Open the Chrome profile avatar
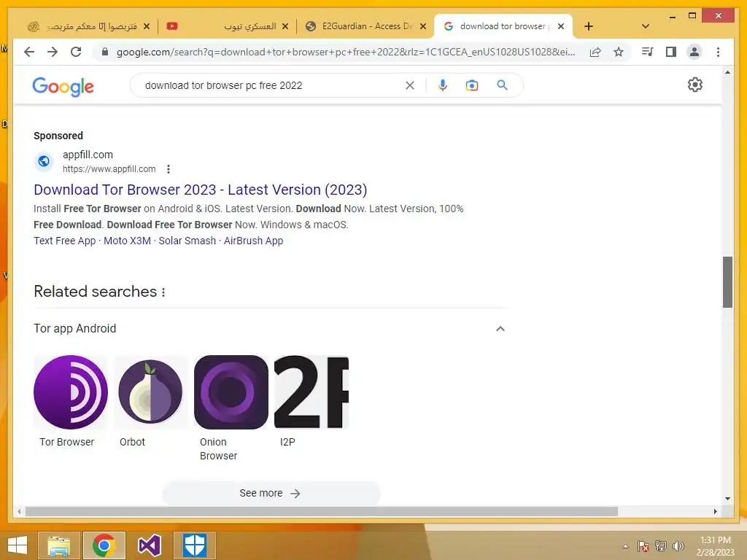 click(x=694, y=52)
